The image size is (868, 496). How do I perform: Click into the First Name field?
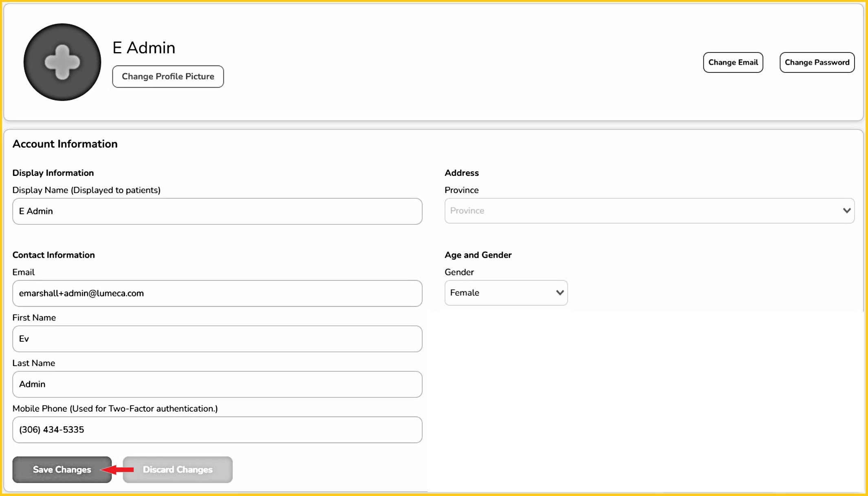217,339
